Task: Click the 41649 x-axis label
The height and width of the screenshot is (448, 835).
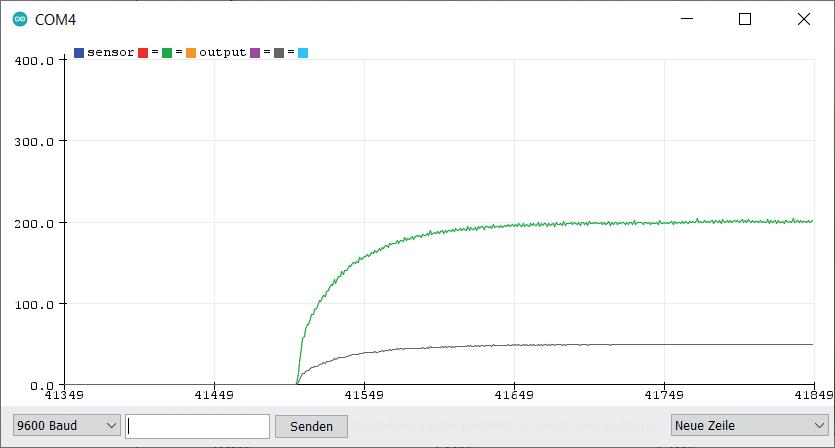Action: click(514, 395)
